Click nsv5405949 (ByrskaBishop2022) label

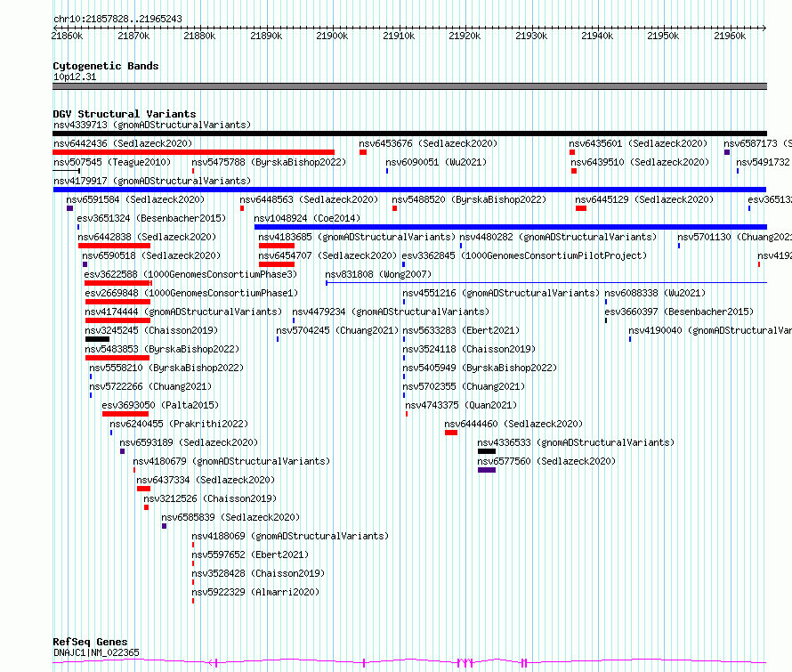(480, 368)
